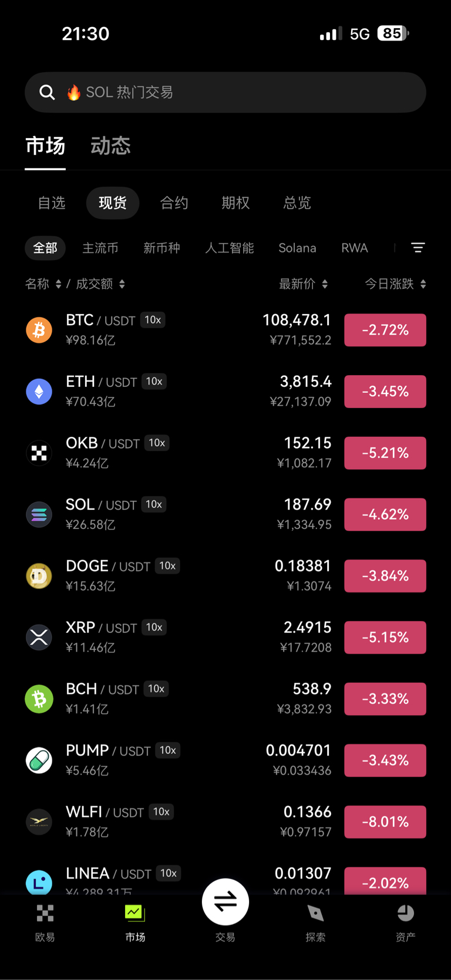Tap the central 交易 swap button
Image resolution: width=451 pixels, height=980 pixels.
tap(225, 902)
